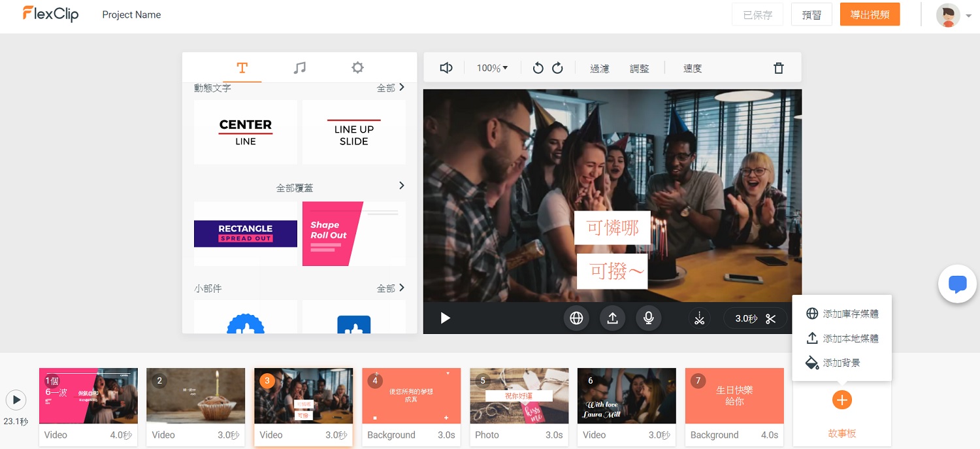Viewport: 980px width, 449px height.
Task: Delete clip with trash icon
Action: point(778,68)
